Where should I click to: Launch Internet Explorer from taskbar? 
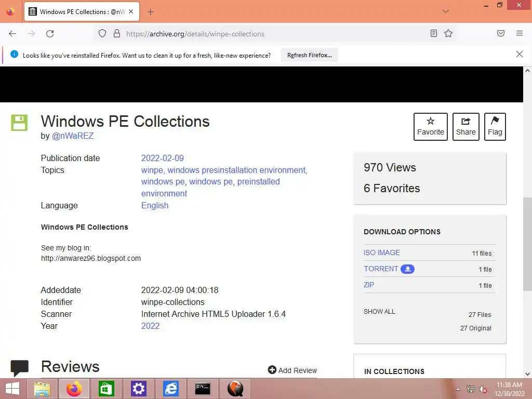point(170,389)
